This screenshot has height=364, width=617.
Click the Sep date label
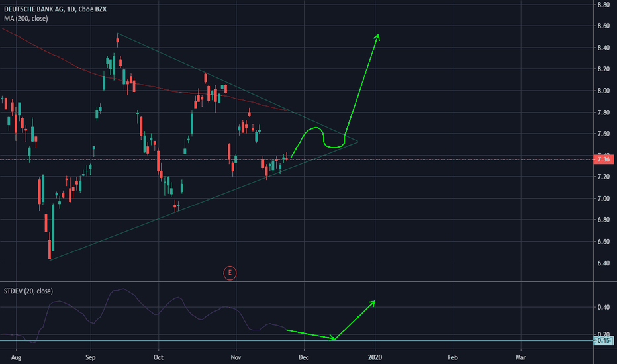pos(91,357)
